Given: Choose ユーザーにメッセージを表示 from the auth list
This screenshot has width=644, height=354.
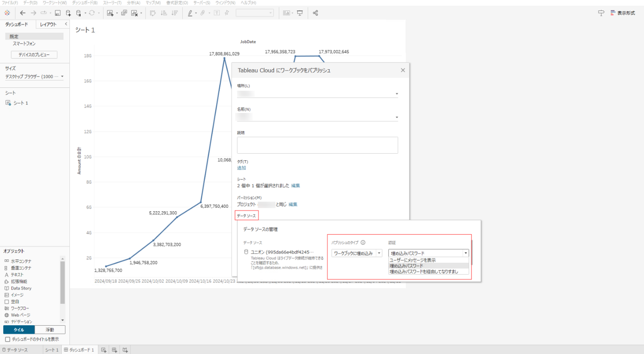Looking at the screenshot, I should [413, 260].
